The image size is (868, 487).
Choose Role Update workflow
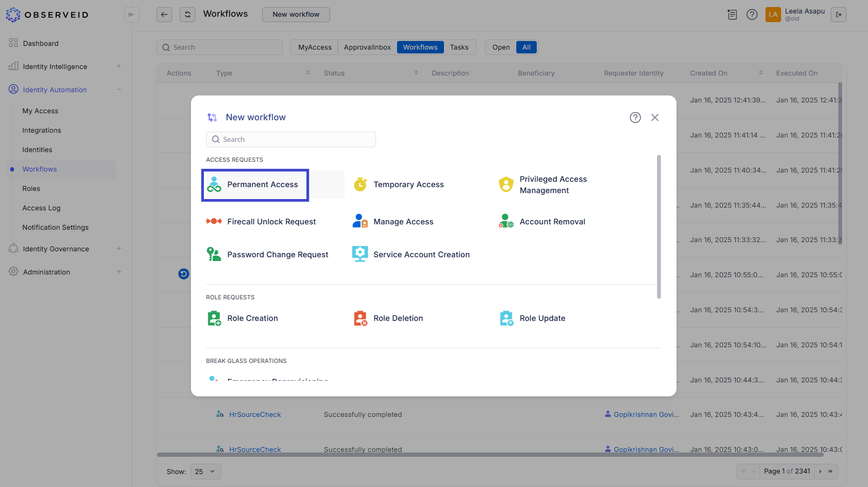click(x=542, y=318)
